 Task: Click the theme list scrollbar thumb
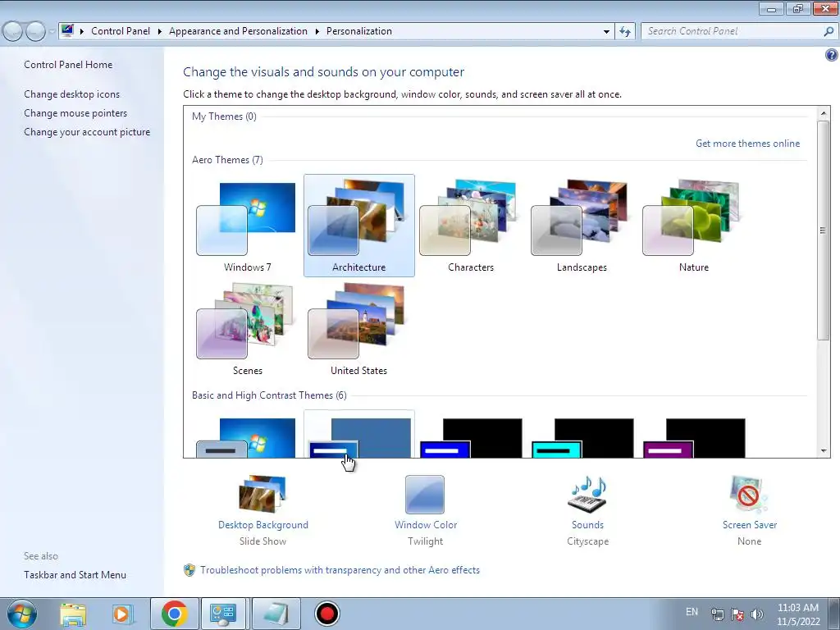pos(824,231)
